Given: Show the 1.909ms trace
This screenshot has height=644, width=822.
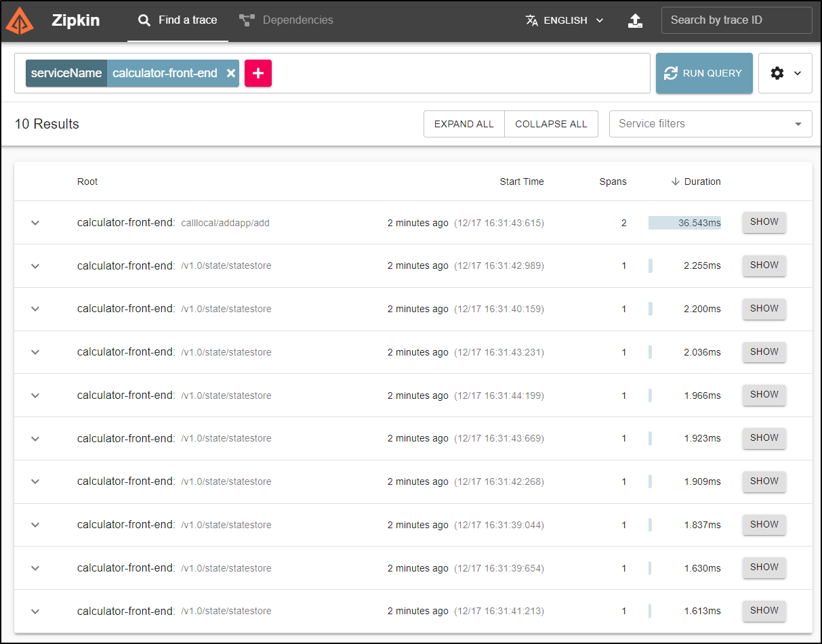Looking at the screenshot, I should tap(764, 481).
